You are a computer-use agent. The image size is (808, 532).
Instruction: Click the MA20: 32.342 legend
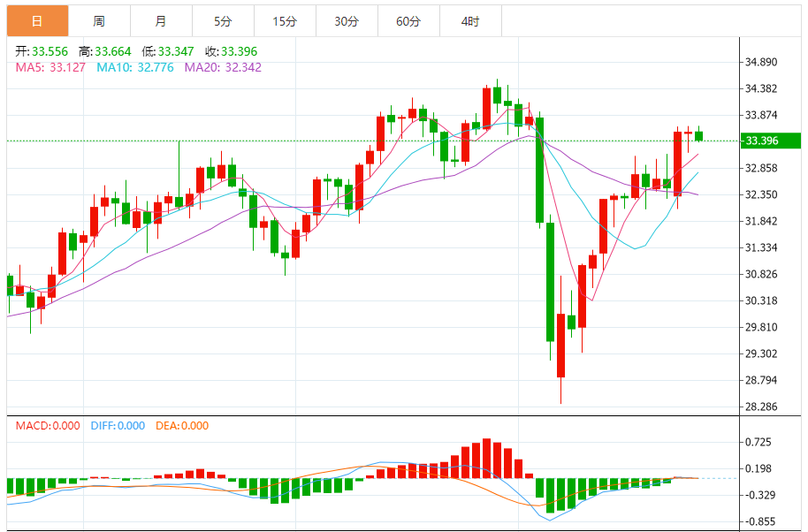223,67
